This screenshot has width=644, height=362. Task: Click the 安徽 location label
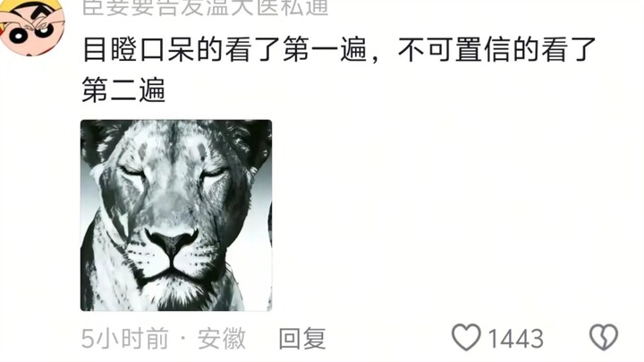pyautogui.click(x=222, y=339)
